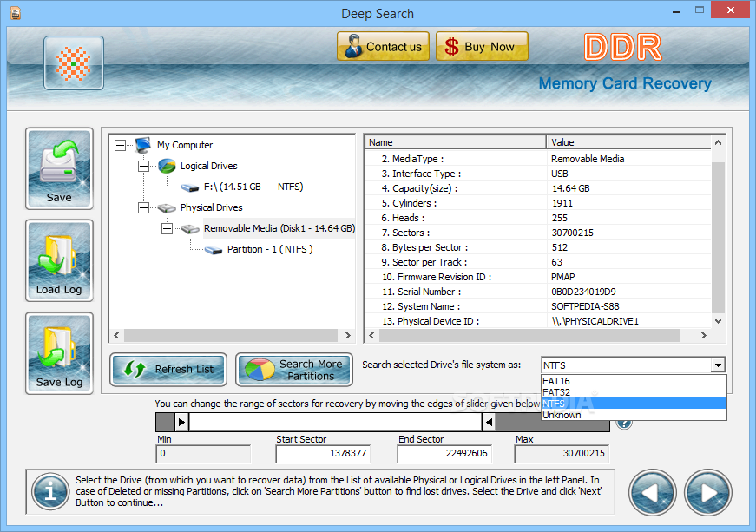Viewport: 756px width, 532px height.
Task: Click the Name column header
Action: point(455,142)
